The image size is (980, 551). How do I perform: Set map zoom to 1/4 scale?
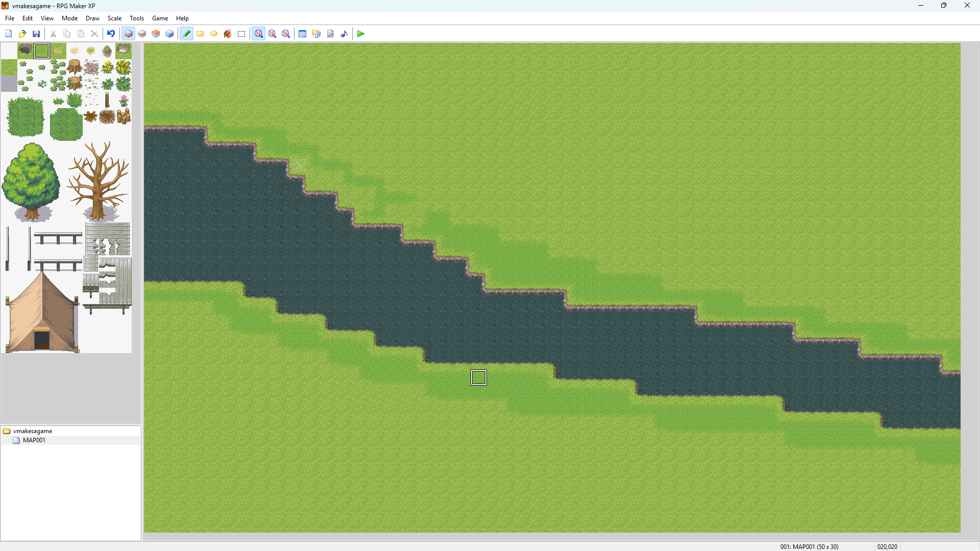(x=286, y=34)
